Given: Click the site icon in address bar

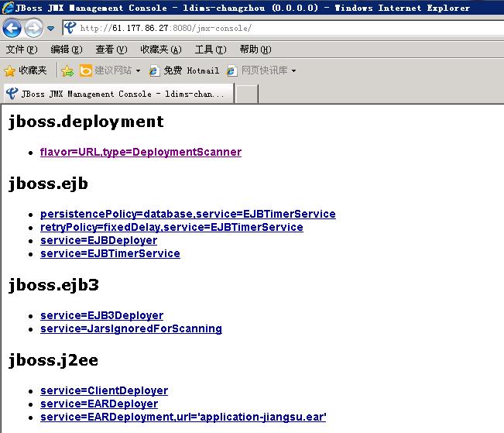Looking at the screenshot, I should point(70,28).
